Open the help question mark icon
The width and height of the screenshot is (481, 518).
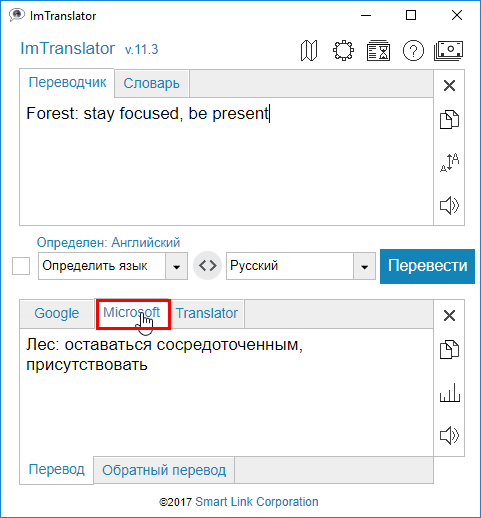point(413,51)
